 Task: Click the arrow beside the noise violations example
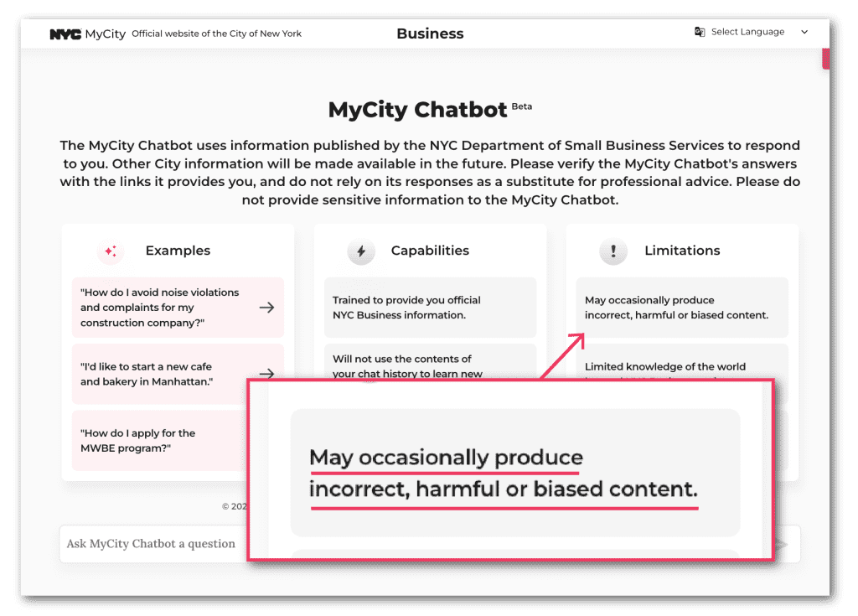tap(267, 307)
